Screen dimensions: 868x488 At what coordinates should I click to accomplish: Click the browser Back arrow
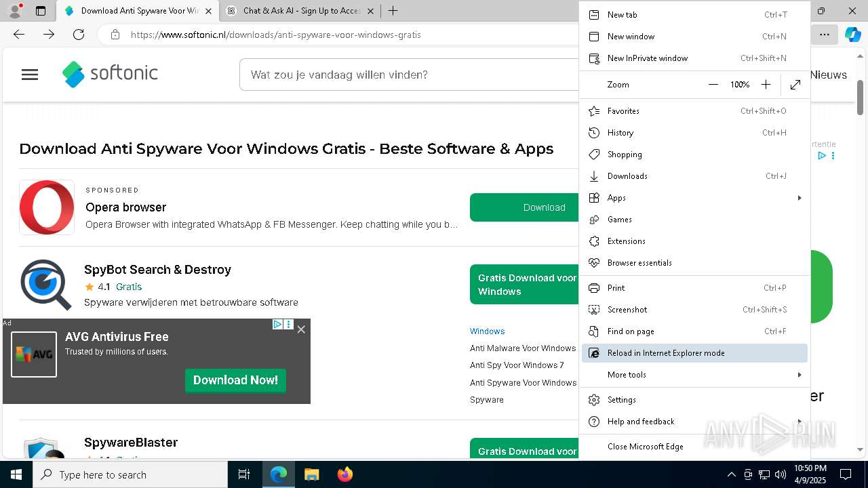point(19,35)
